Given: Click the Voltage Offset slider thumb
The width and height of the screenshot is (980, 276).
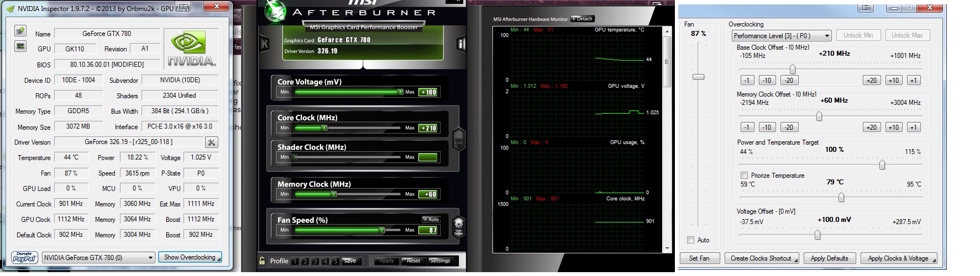Looking at the screenshot, I should click(817, 235).
